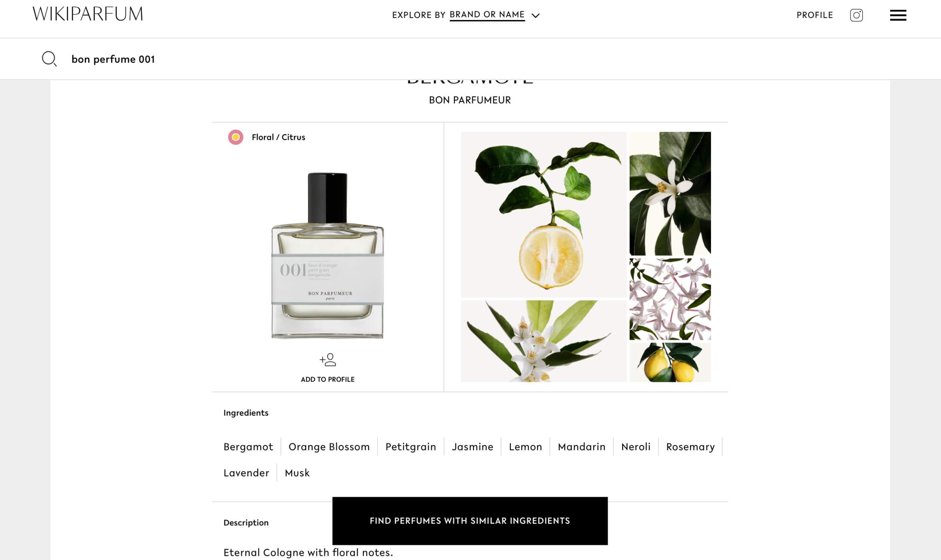Click the Wikiparfum logo
The image size is (941, 560).
(87, 14)
